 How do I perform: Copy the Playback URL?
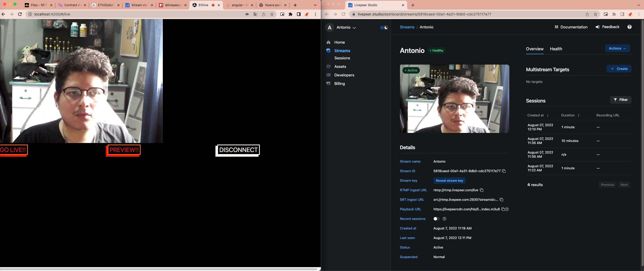(503, 209)
